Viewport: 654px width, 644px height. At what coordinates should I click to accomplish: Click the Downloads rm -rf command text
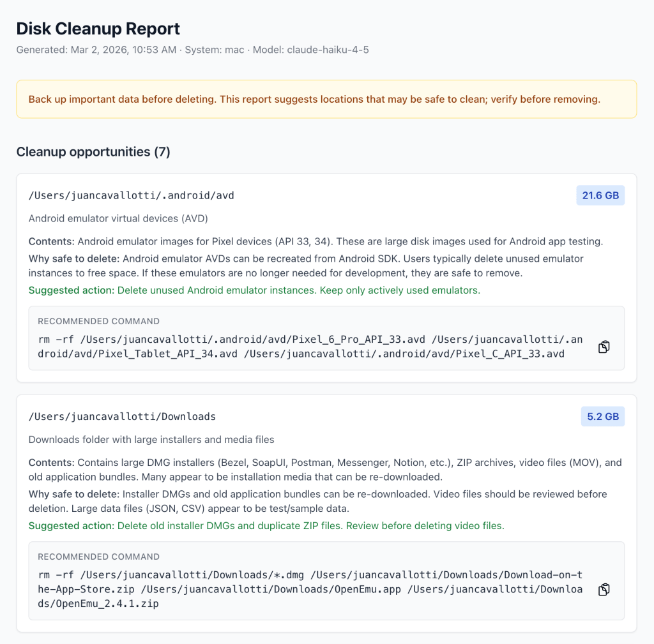310,588
